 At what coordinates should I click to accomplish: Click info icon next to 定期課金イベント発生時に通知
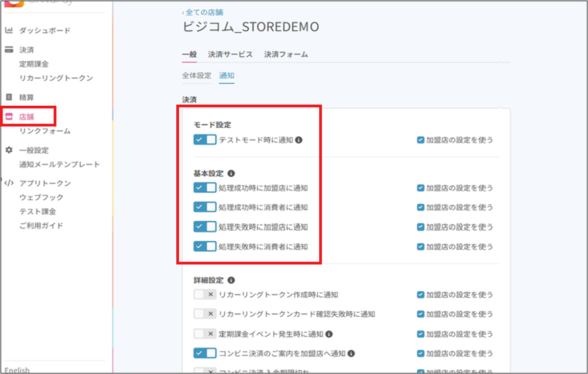329,334
